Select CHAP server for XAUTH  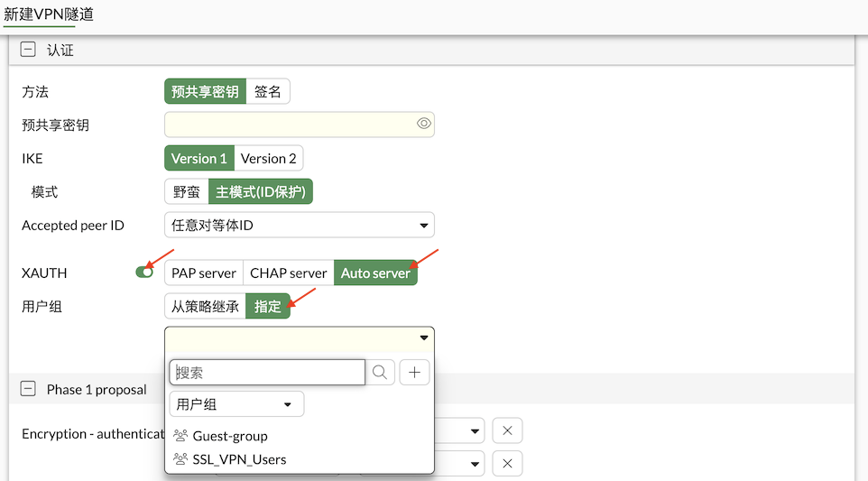289,273
